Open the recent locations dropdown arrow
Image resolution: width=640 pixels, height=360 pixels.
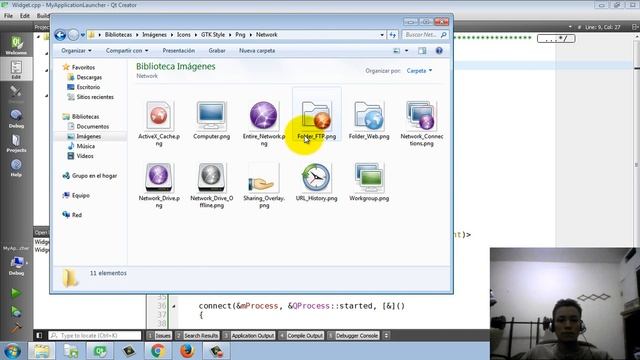click(x=83, y=35)
